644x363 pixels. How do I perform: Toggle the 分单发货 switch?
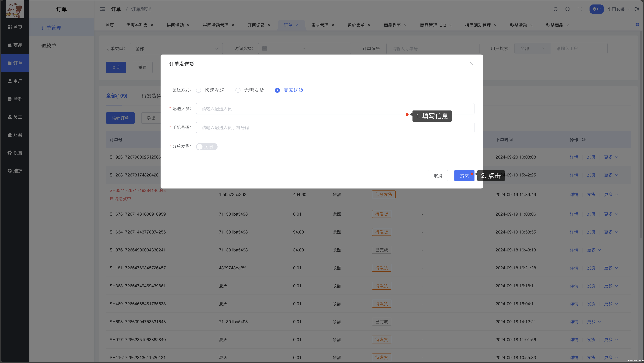[x=206, y=147]
